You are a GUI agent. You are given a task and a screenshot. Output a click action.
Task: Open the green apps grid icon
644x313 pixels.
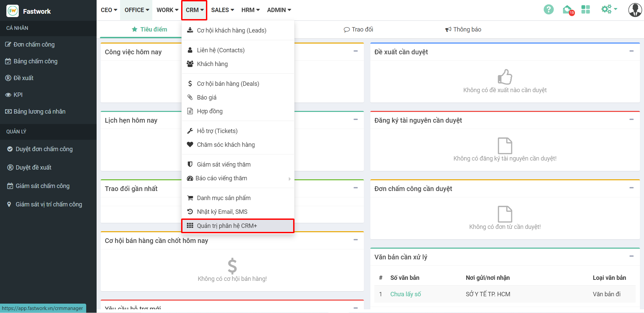click(585, 10)
